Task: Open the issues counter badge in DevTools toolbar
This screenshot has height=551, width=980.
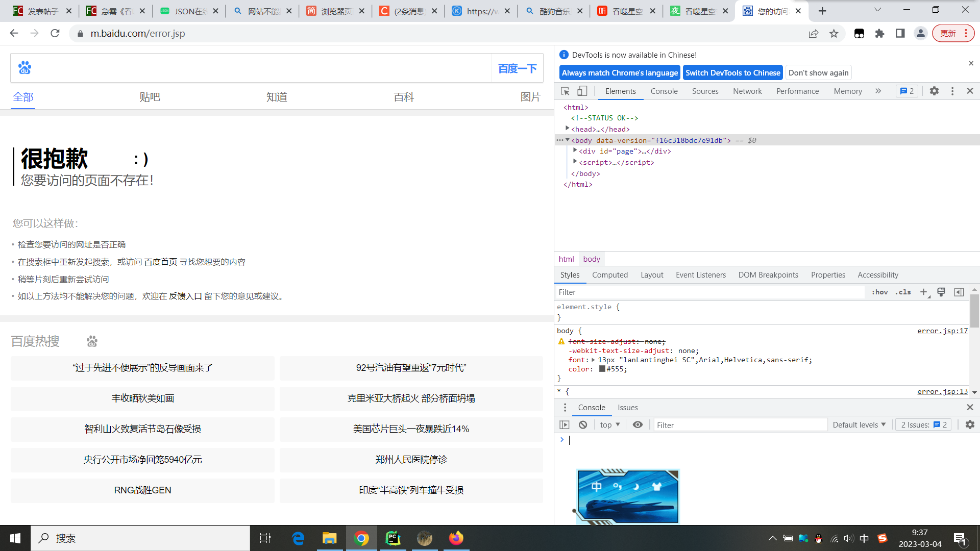Action: [907, 91]
